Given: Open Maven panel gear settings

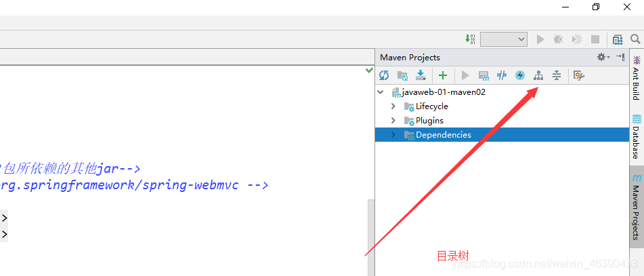Looking at the screenshot, I should [603, 57].
